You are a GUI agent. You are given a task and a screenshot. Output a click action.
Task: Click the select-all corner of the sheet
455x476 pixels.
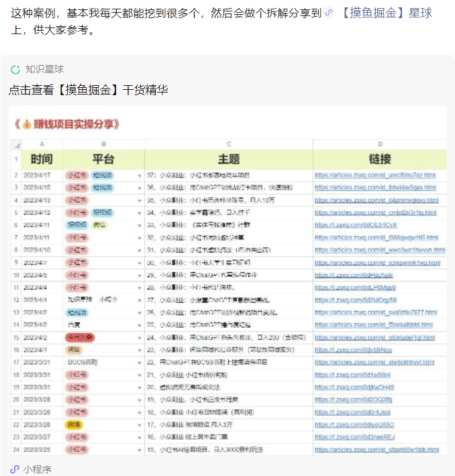click(16, 145)
